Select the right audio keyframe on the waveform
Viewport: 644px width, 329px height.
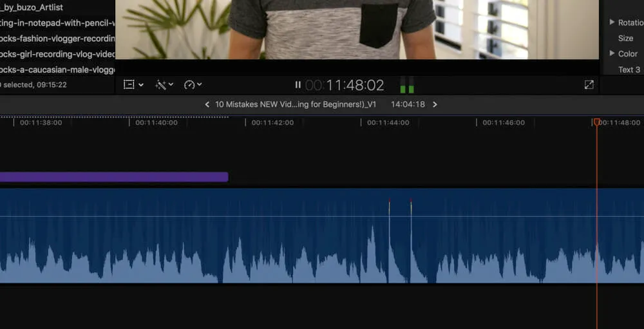tap(411, 203)
